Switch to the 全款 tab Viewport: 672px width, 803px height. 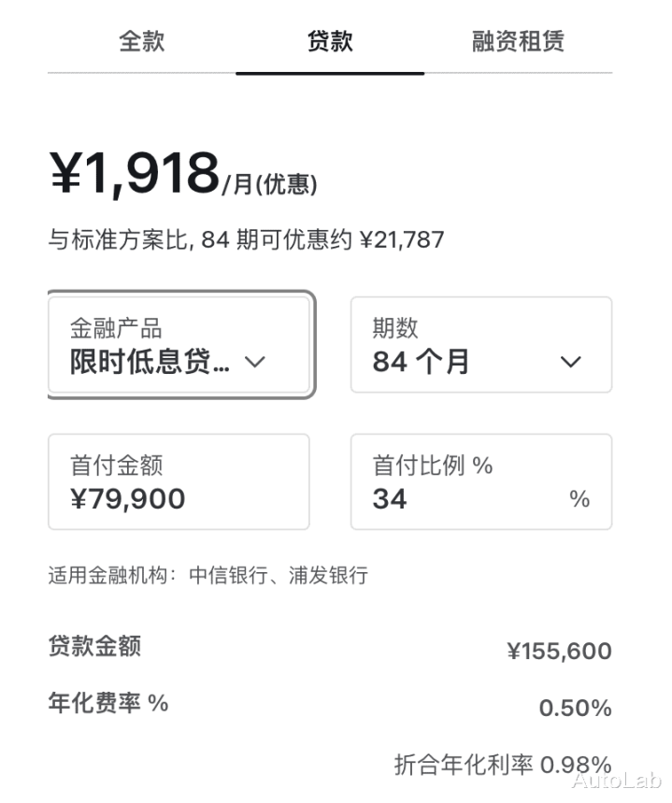(x=142, y=42)
